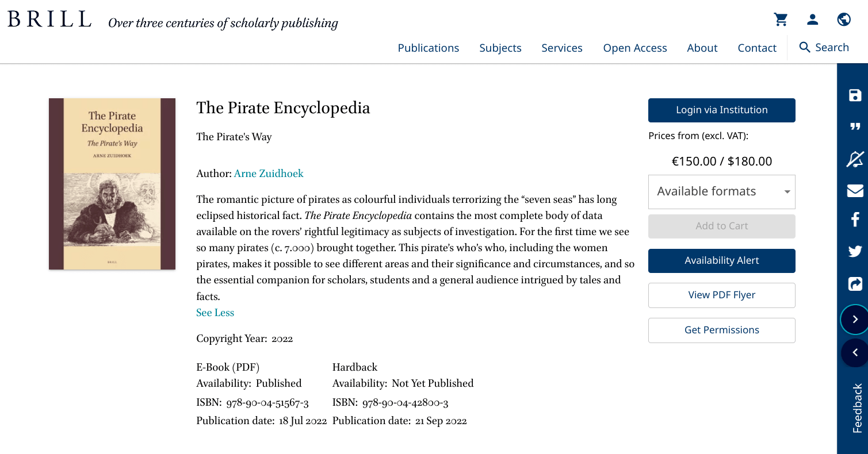Expand the Available formats dropdown

click(721, 192)
